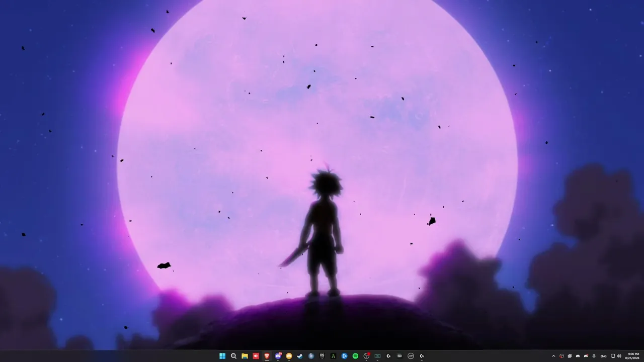The image size is (644, 362).
Task: Open the dark blue round icon beside Steam
Action: (311, 356)
